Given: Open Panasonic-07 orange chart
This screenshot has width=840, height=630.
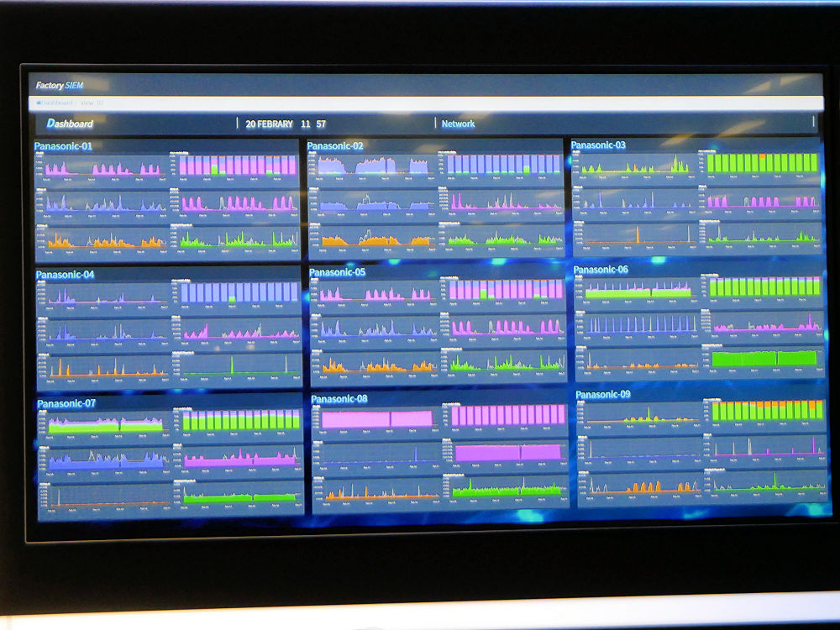Looking at the screenshot, I should click(105, 498).
